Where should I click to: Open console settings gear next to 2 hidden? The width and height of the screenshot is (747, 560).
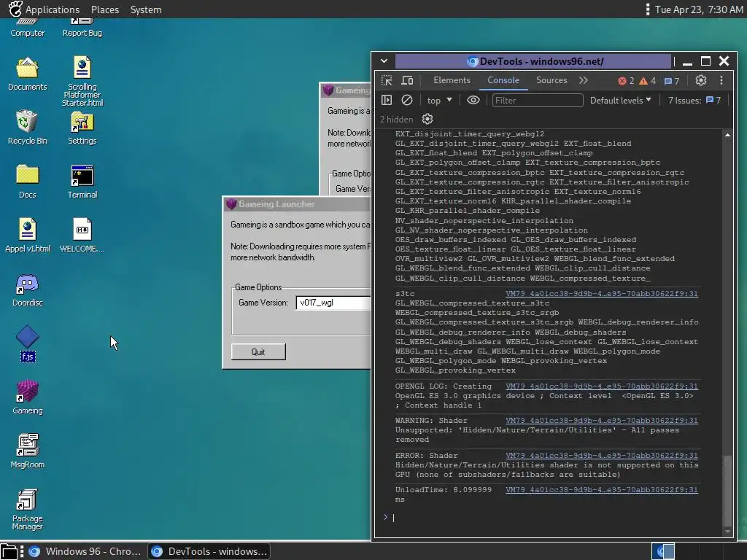tap(427, 119)
